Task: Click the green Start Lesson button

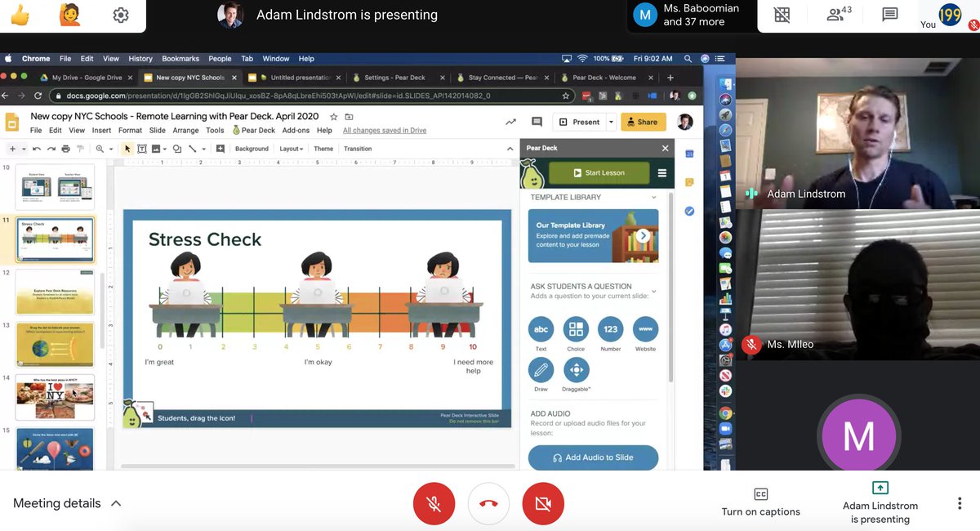Action: pos(599,172)
